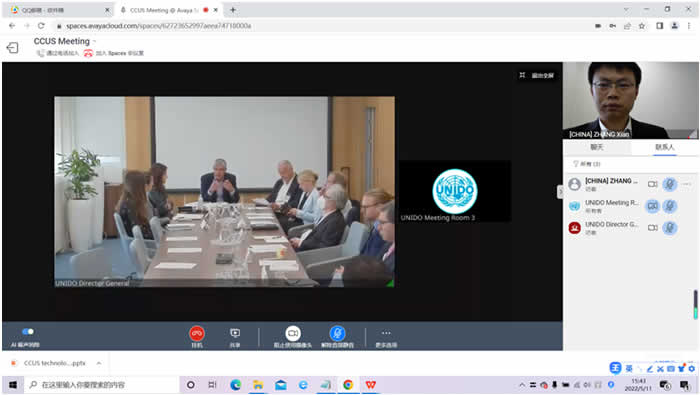
Task: Select the UNIDO Meeting Room 3 tile
Action: (x=454, y=191)
